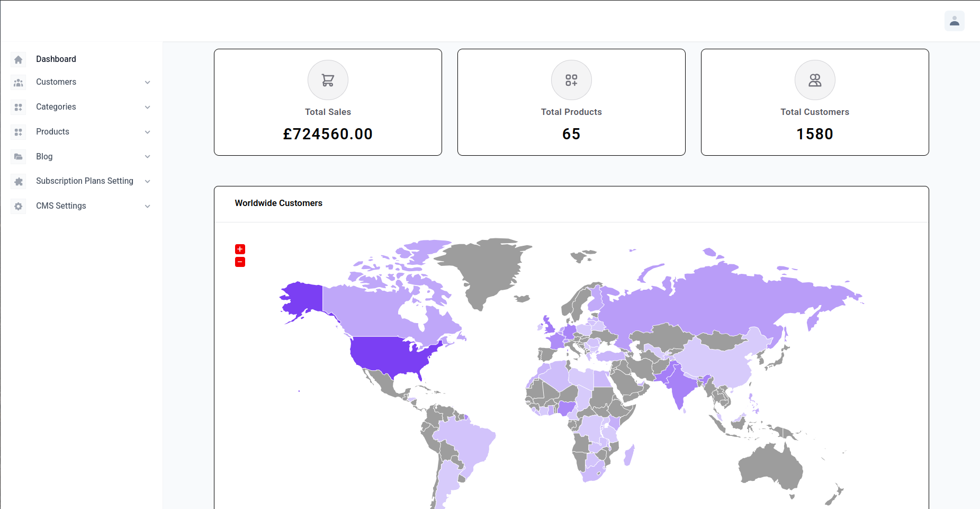
Task: Expand the Blog chevron
Action: [x=148, y=156]
